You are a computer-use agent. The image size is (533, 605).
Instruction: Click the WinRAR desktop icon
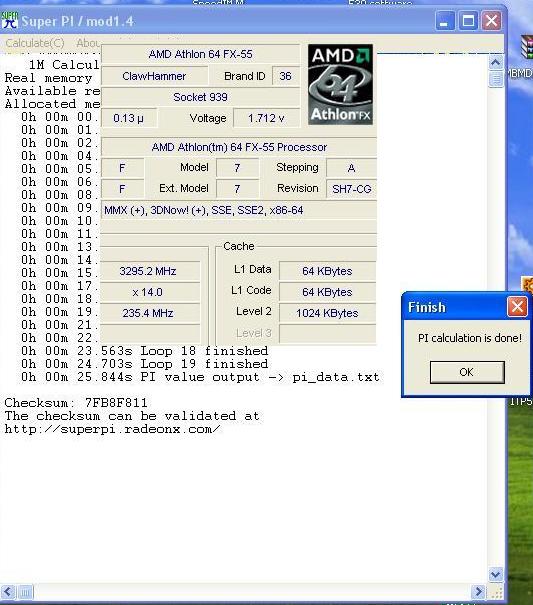527,47
